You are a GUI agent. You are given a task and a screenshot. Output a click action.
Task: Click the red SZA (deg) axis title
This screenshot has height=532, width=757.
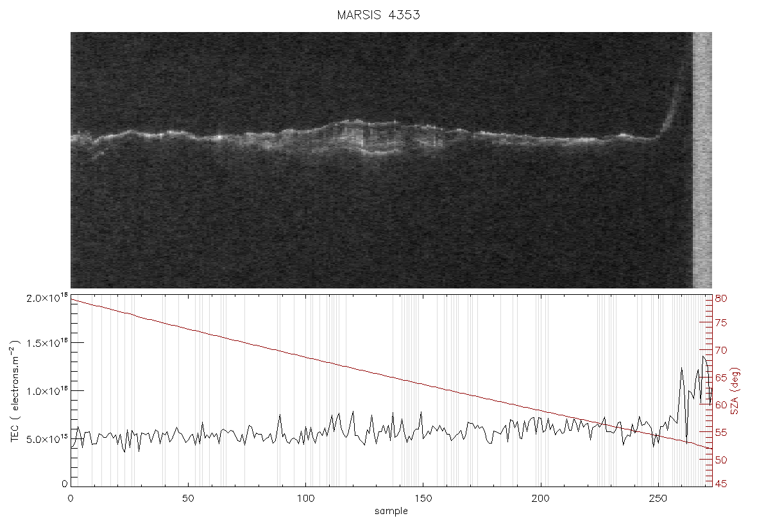tap(735, 391)
